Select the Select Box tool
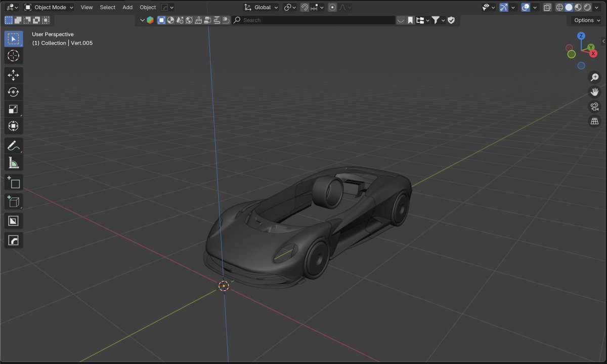Screen dimensions: 607x364 point(14,39)
